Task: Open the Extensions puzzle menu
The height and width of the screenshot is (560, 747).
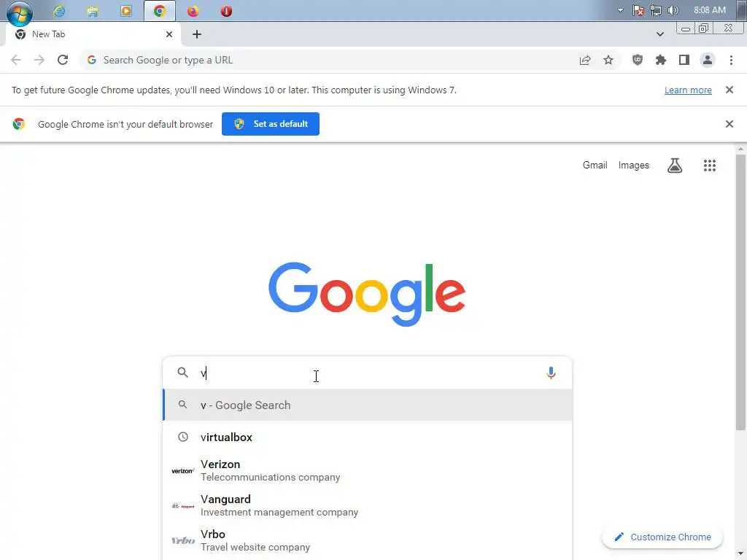Action: tap(661, 60)
